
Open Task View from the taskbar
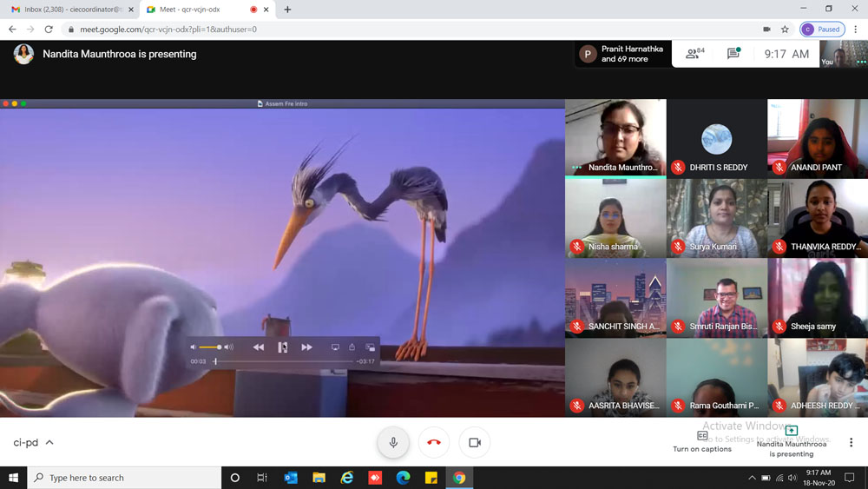262,478
